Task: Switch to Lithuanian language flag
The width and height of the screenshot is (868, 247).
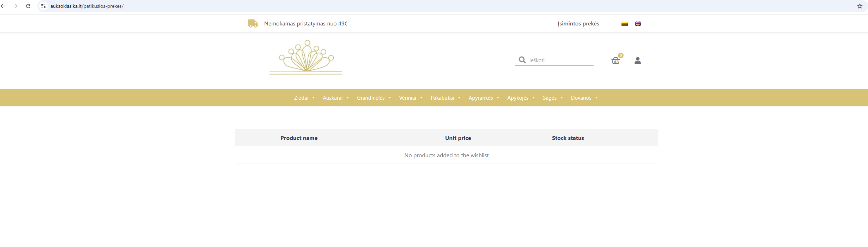Action: point(624,24)
